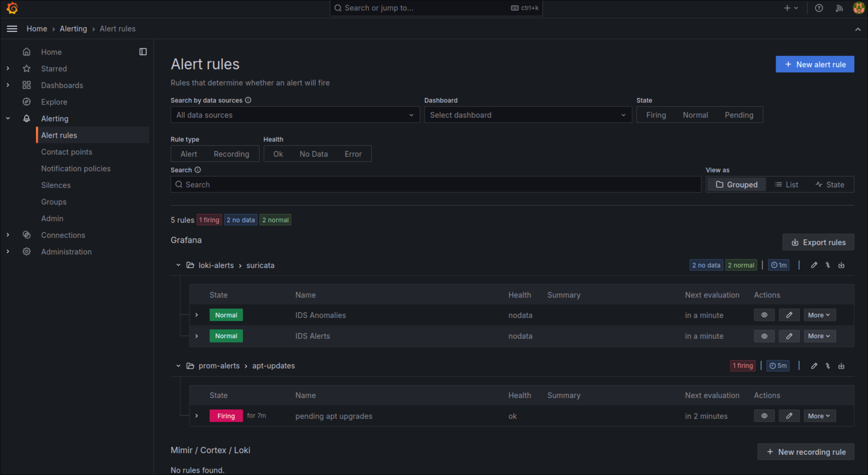Screen dimensions: 868x475
Task: Open the user profile avatar
Action: tap(858, 8)
